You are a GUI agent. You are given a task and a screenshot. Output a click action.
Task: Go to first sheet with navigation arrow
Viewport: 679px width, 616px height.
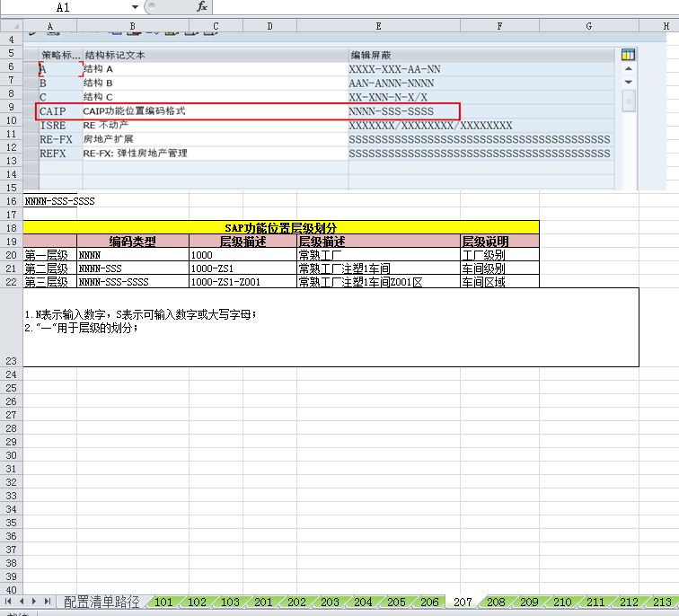point(8,602)
